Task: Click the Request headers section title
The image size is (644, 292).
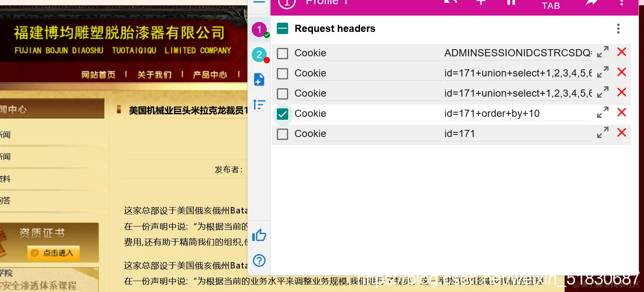Action: click(x=335, y=29)
